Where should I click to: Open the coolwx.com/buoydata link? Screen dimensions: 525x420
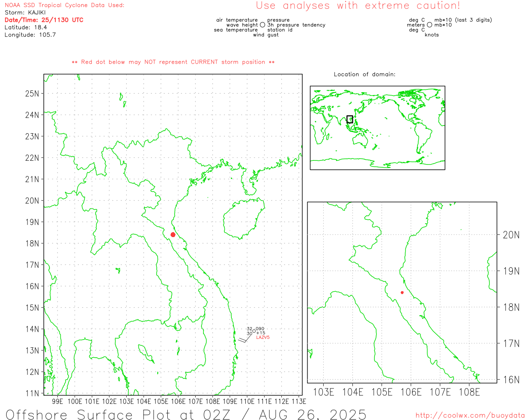click(x=470, y=415)
